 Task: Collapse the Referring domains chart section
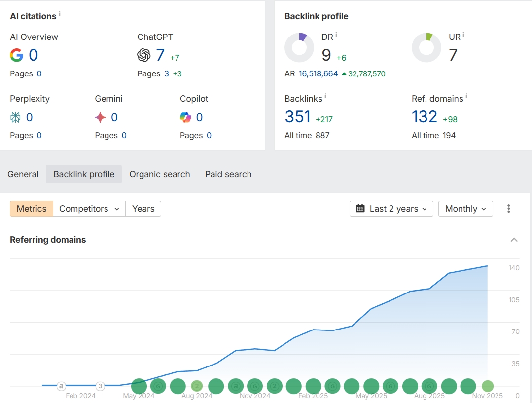[x=514, y=240]
